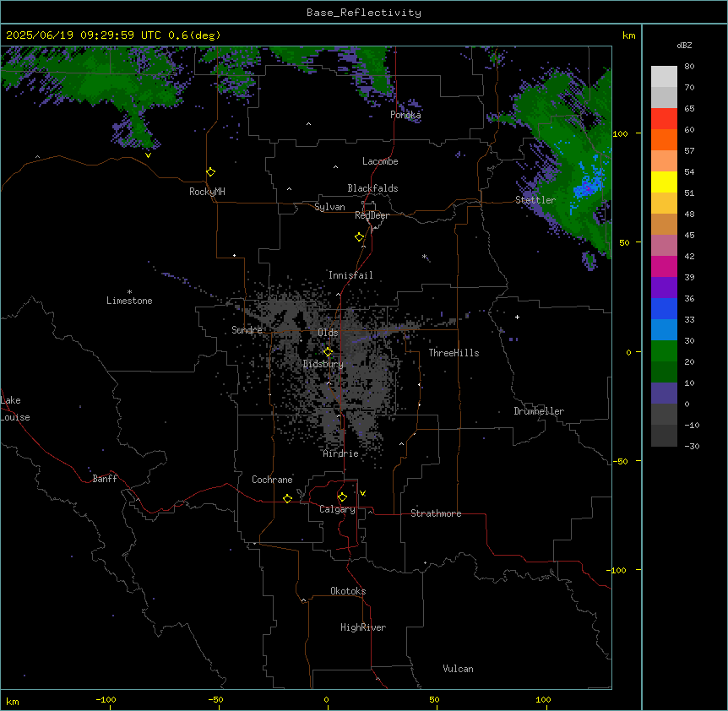Click the Cochrane label

[x=272, y=480]
